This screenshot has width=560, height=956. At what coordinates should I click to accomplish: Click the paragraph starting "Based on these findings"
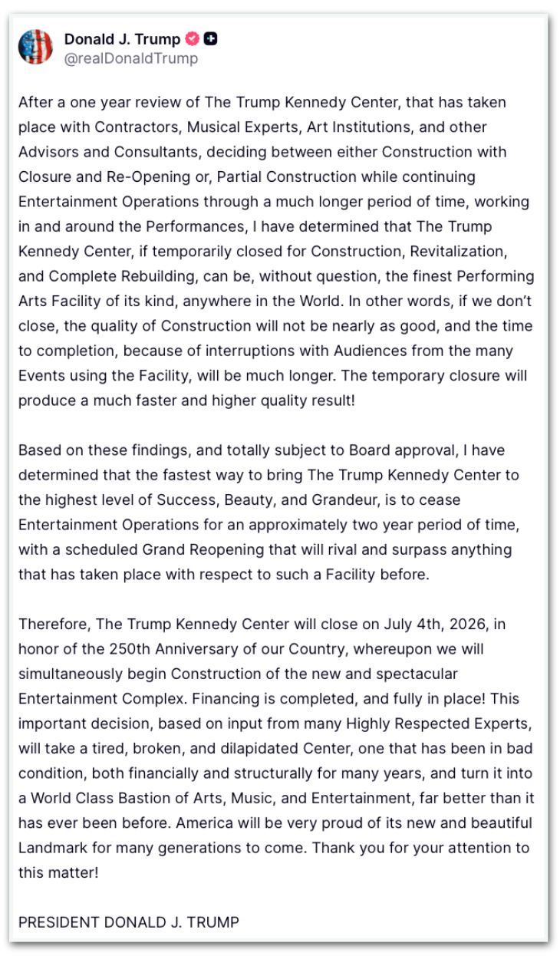pyautogui.click(x=276, y=512)
